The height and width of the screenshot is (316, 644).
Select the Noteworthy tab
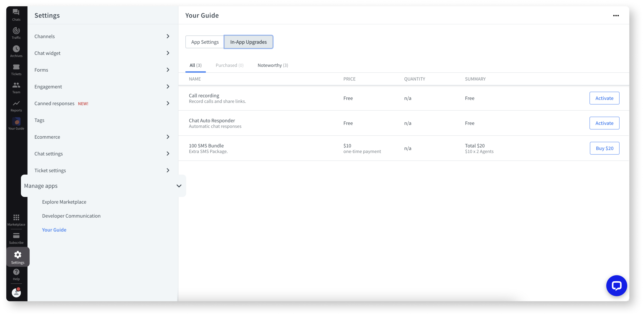[x=272, y=65]
